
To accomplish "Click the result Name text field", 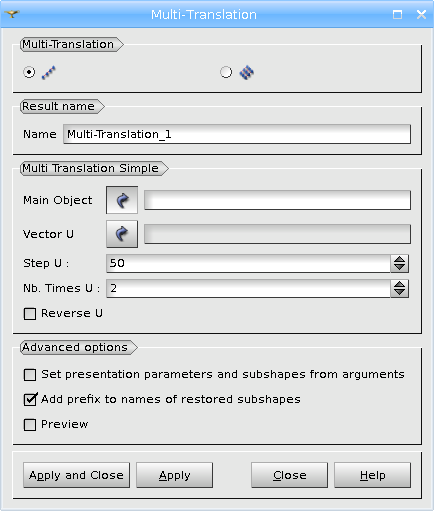I will click(237, 134).
